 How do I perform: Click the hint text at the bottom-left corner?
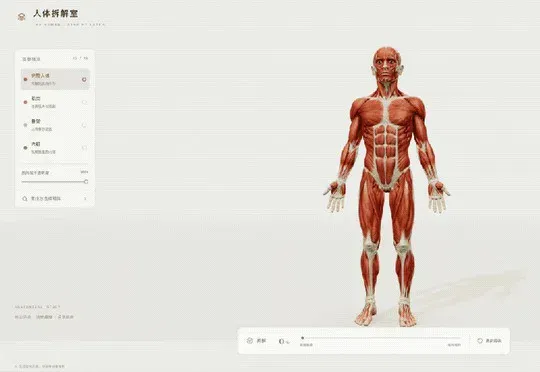point(40,366)
